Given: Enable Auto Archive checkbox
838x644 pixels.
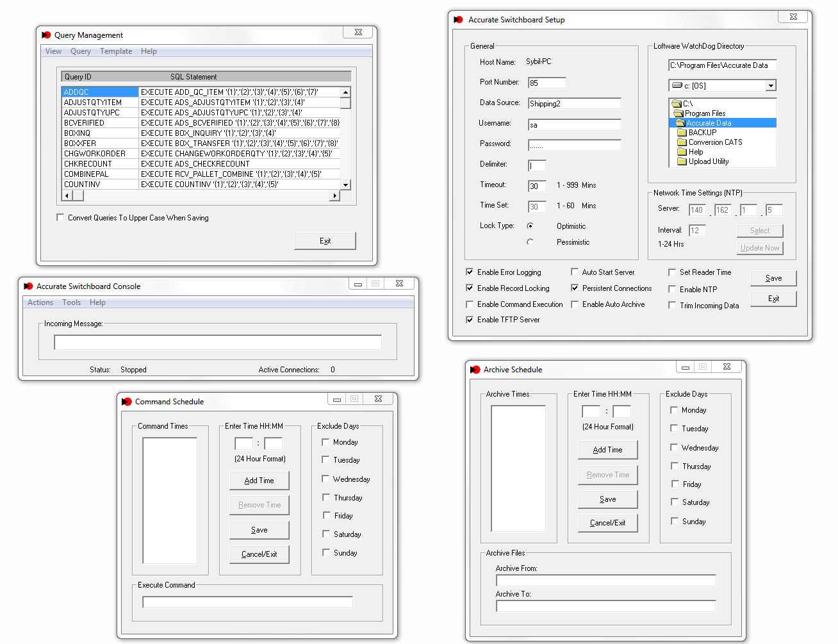Looking at the screenshot, I should point(575,304).
